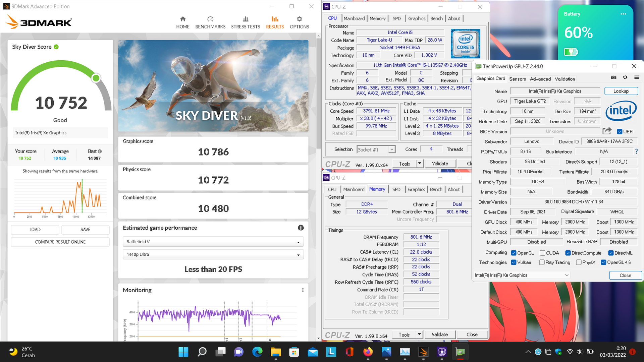Toggle the PhysX checkbox in GPU-Z
This screenshot has width=644, height=362.
[579, 262]
